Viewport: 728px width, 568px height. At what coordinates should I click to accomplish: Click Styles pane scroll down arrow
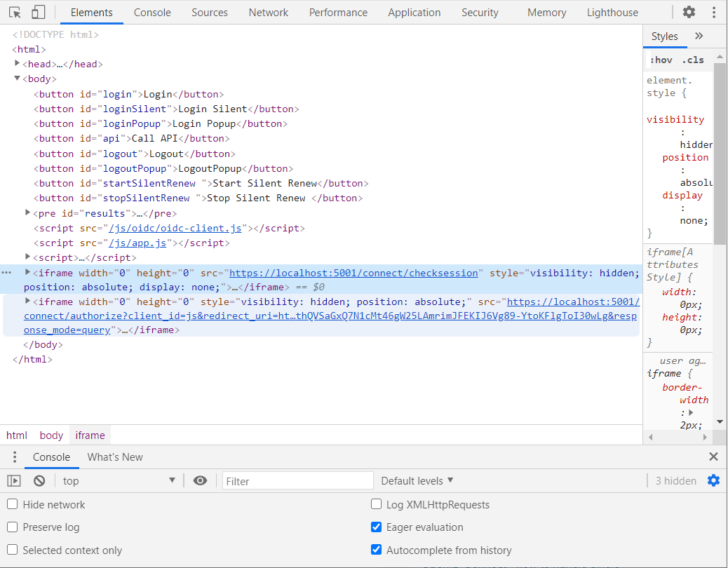720,421
